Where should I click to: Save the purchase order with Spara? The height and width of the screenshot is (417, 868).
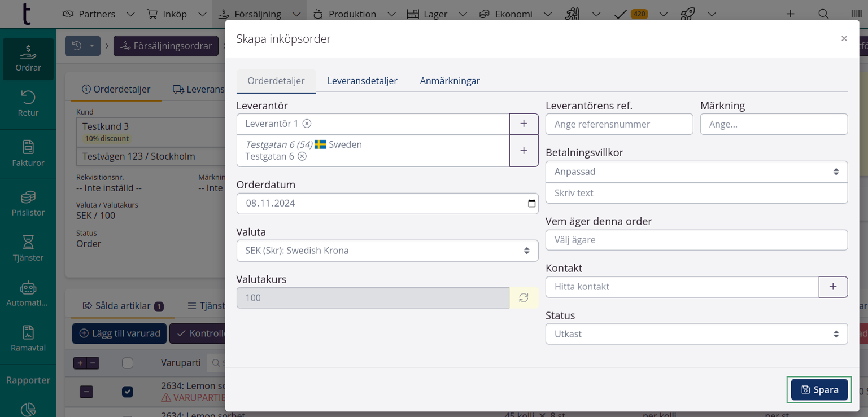click(819, 389)
